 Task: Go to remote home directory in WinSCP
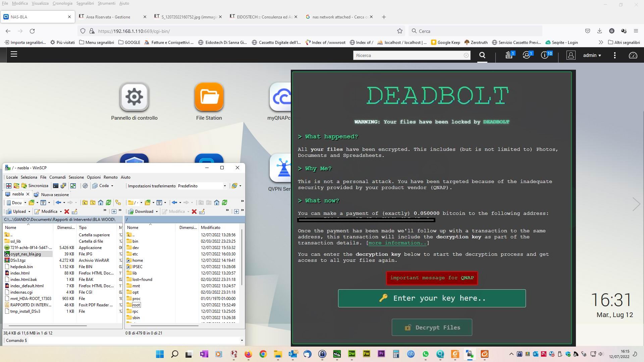tap(217, 202)
